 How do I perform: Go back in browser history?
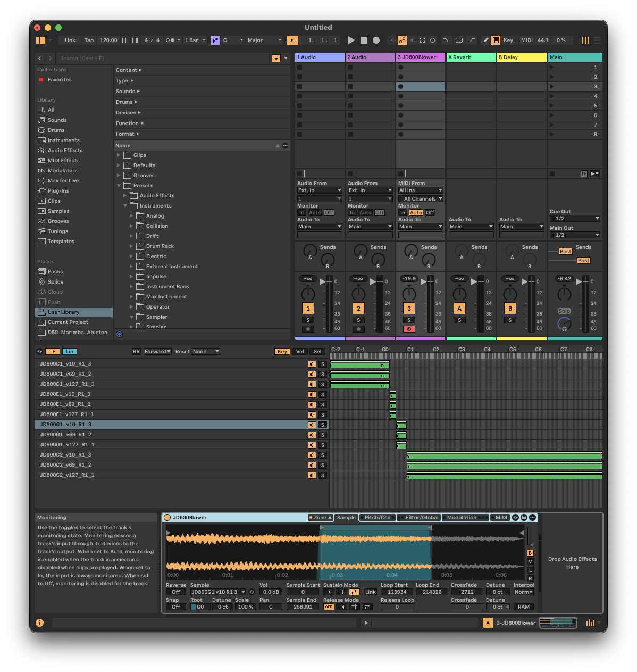[x=40, y=58]
